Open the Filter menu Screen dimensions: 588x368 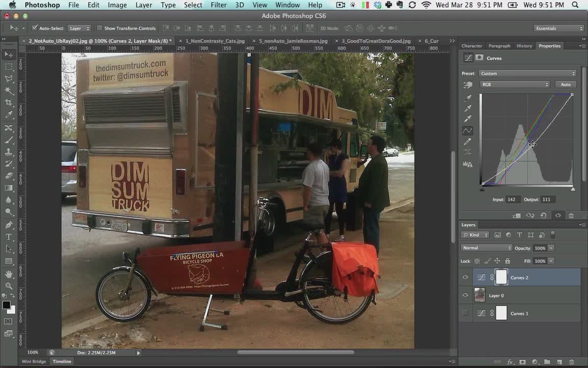coord(218,5)
